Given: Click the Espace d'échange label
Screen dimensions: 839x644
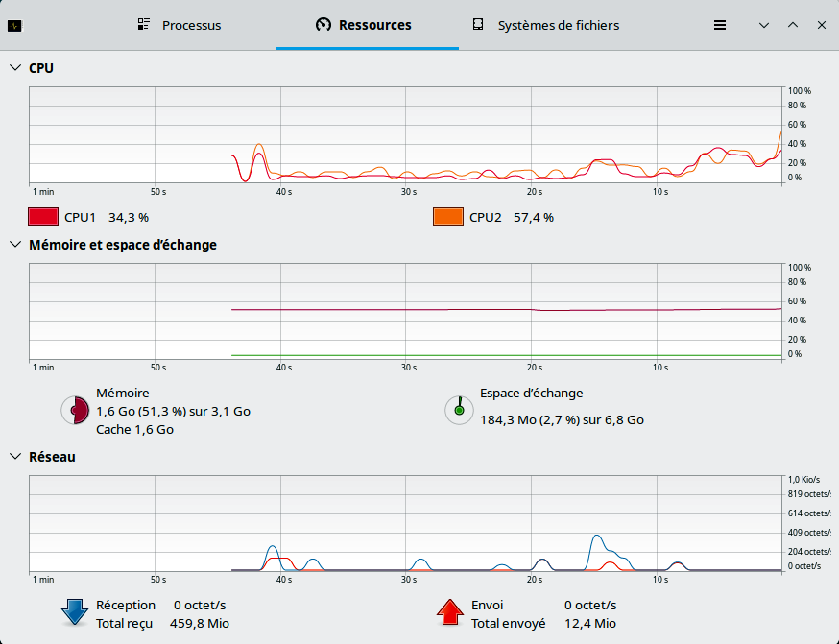Looking at the screenshot, I should pos(531,394).
